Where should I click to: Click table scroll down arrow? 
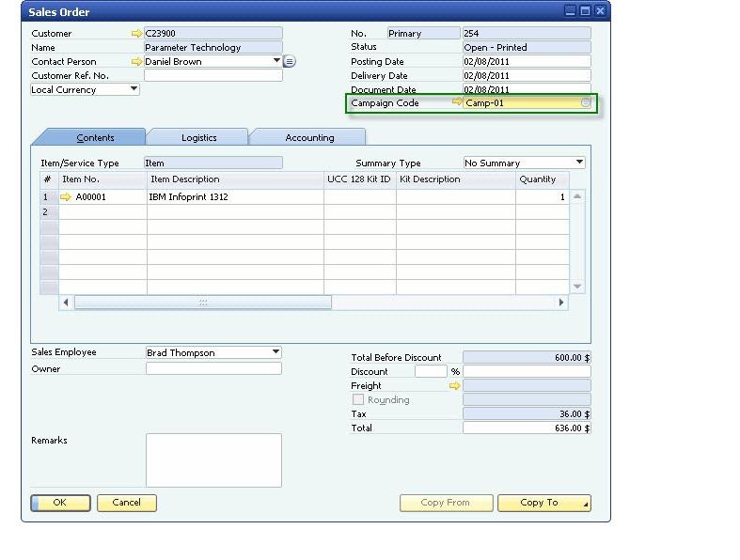(577, 287)
